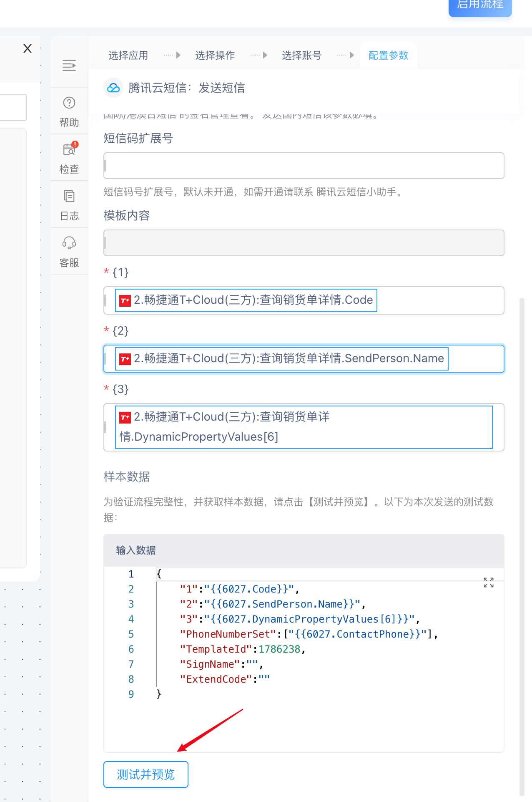Click the Tencent Cloud SMS logo icon
The image size is (532, 802).
pos(113,88)
